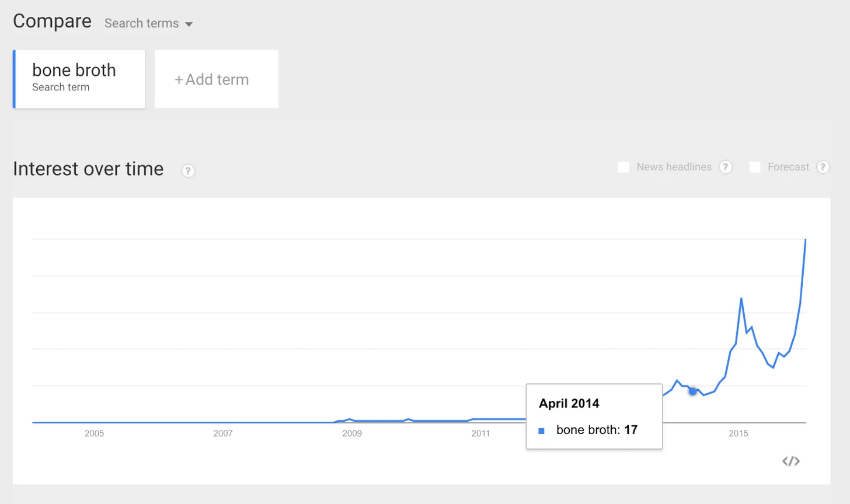Click the 2011 axis label

click(480, 433)
